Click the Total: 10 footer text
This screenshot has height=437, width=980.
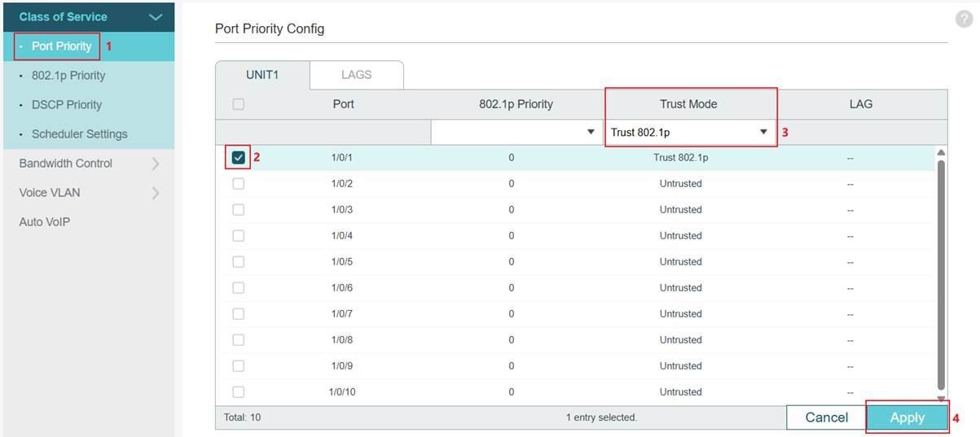coord(242,417)
